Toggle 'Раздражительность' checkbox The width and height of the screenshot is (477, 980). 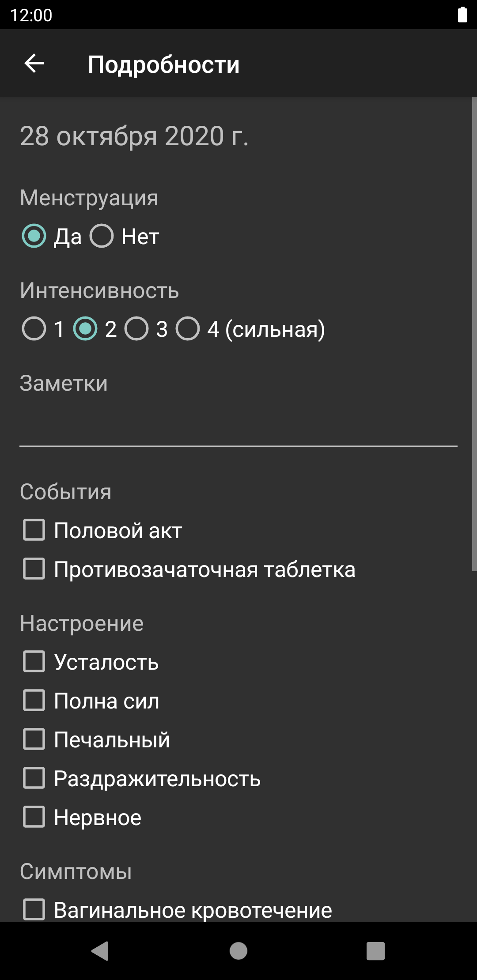pyautogui.click(x=34, y=778)
